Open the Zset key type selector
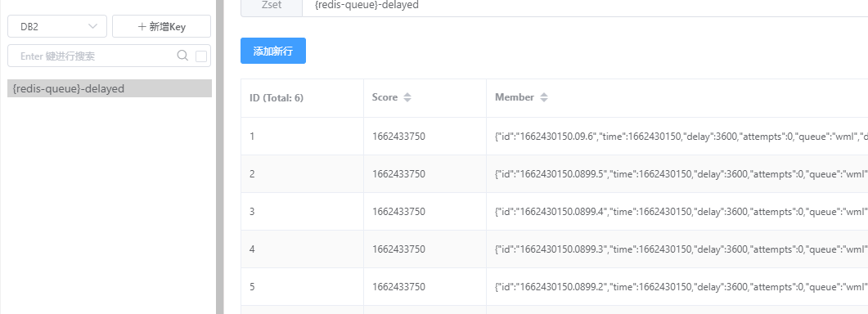The image size is (868, 314). pyautogui.click(x=272, y=6)
